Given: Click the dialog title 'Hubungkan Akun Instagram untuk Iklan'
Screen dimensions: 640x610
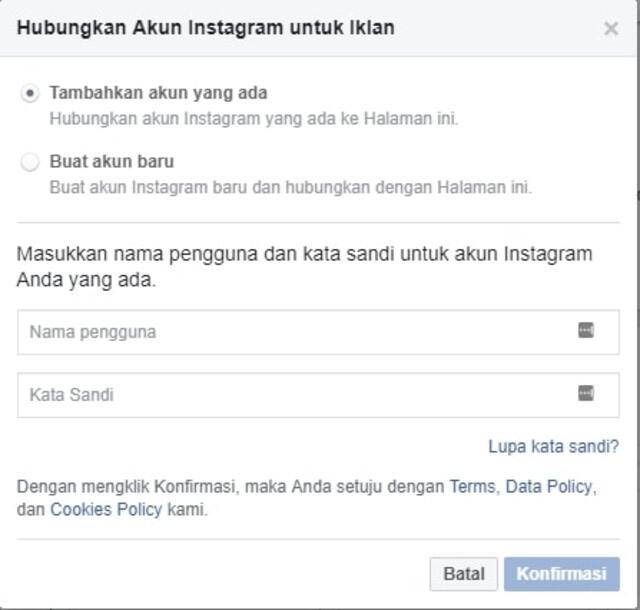Looking at the screenshot, I should [205, 28].
